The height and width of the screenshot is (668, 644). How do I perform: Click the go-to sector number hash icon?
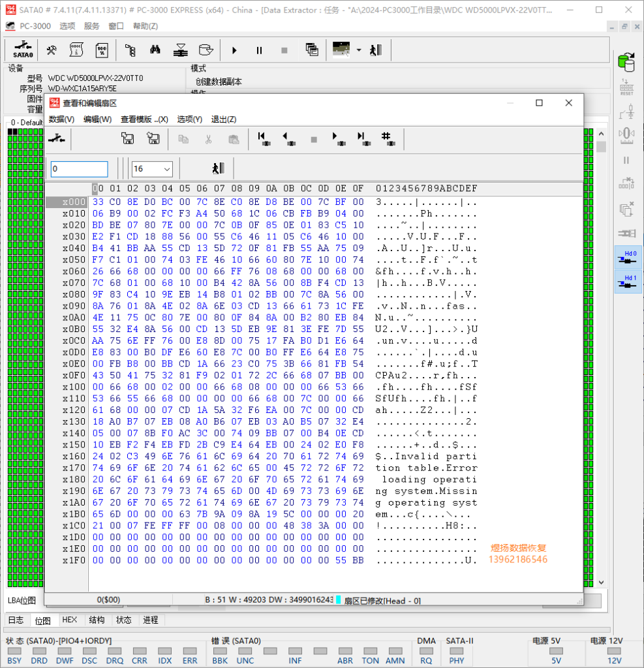[388, 139]
